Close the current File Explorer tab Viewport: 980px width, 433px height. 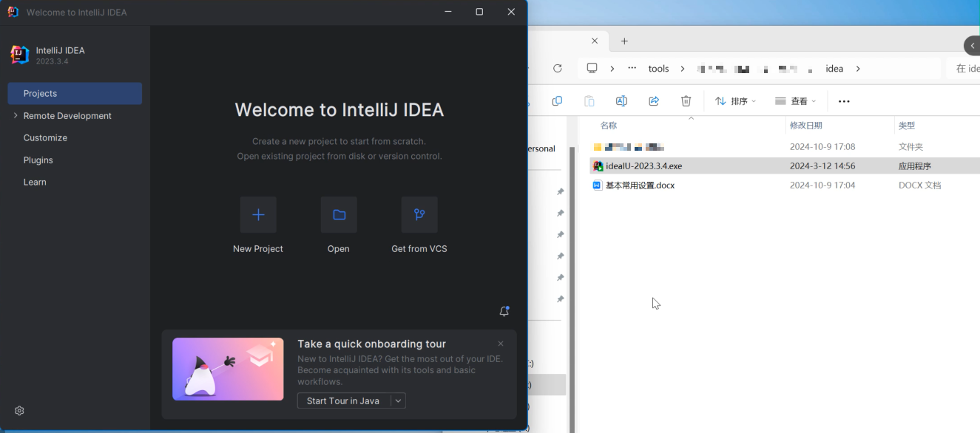coord(595,41)
